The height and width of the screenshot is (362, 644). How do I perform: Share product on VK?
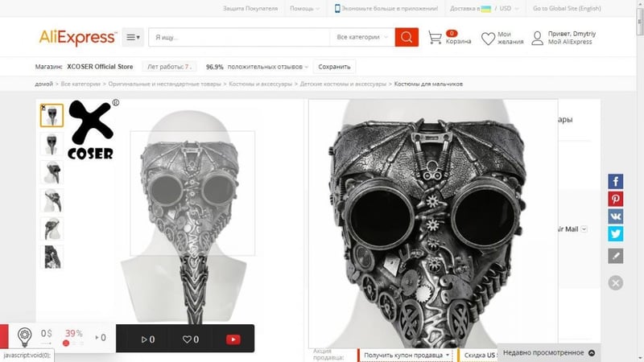615,216
